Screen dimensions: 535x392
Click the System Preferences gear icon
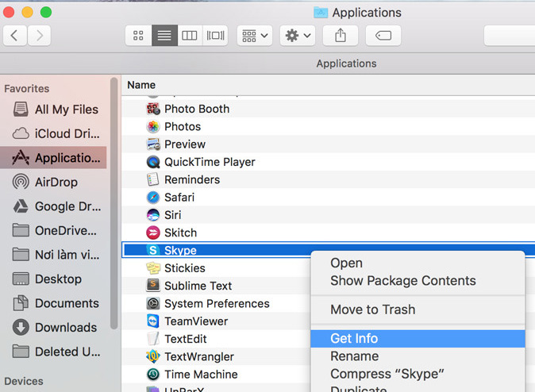click(153, 303)
